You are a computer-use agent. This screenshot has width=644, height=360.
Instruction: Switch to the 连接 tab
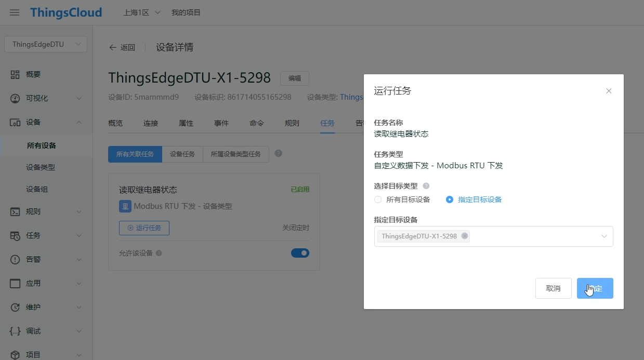tap(151, 123)
